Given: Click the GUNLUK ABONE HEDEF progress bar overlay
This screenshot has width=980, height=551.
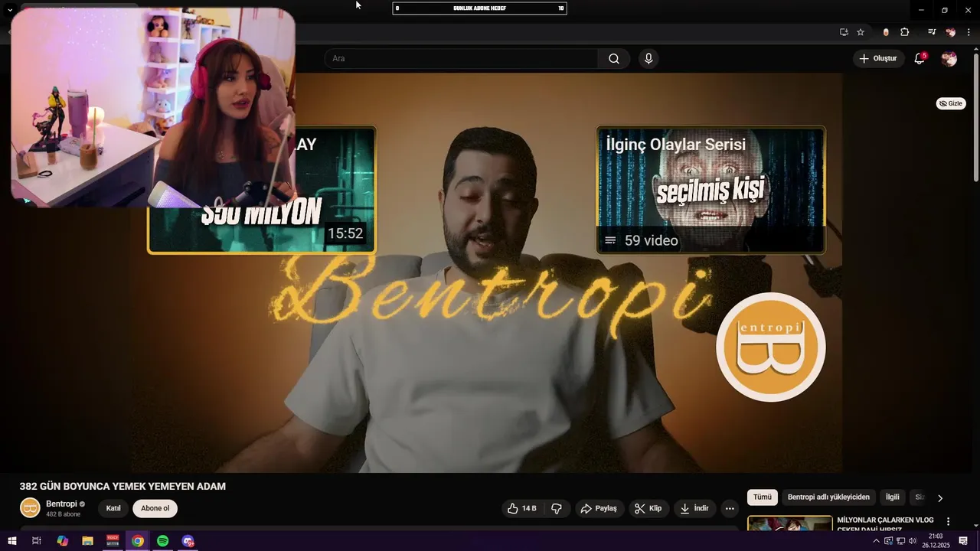Looking at the screenshot, I should (x=480, y=8).
